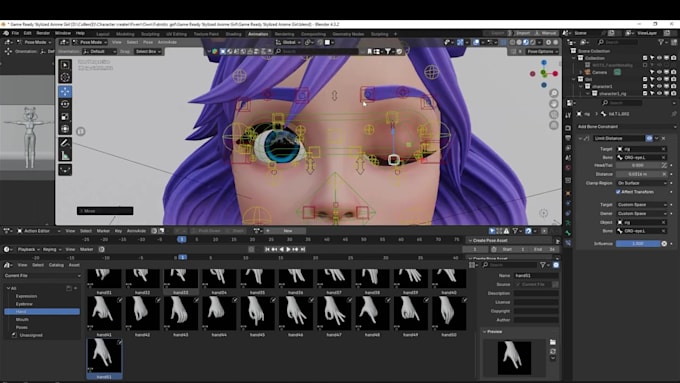Viewport: 680px width, 383px height.
Task: Open preview image folder icon
Action: [552, 342]
